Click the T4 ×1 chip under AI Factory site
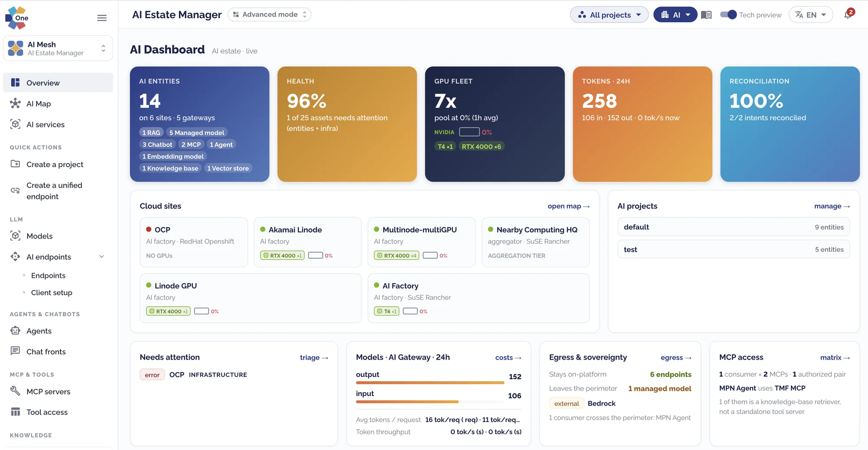868x450 pixels. point(387,311)
